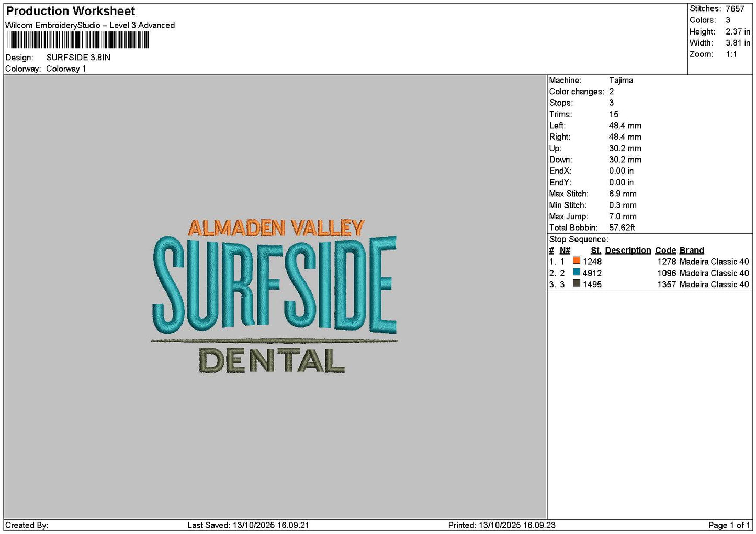Click the 'Last Saved: 13/10/2025 16.09.21' text

pyautogui.click(x=249, y=525)
